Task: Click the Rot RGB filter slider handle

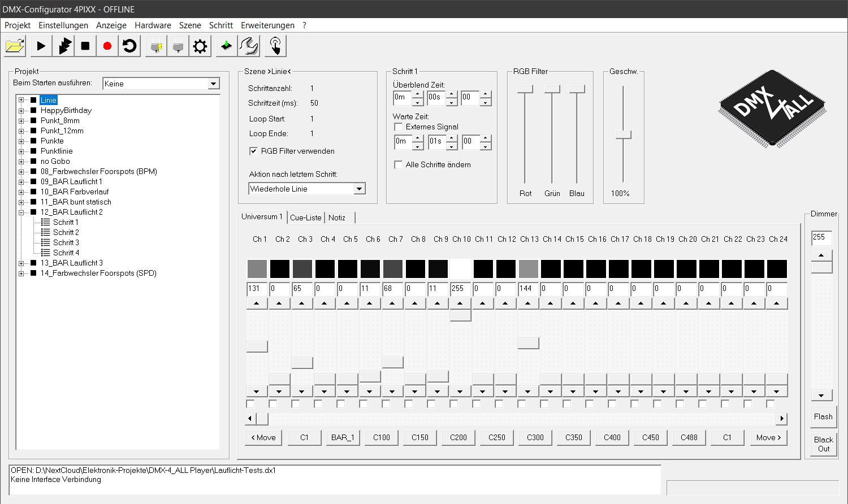Action: 525,89
